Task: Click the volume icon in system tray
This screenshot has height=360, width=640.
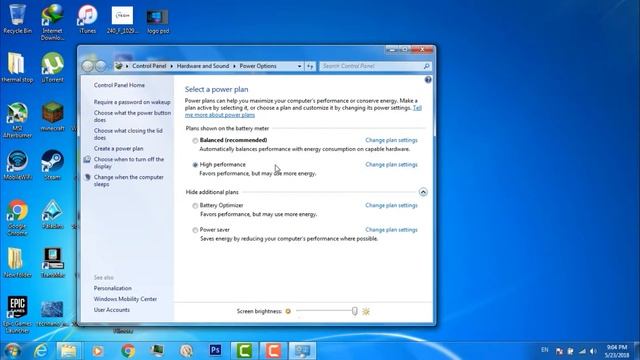Action: pyautogui.click(x=593, y=351)
